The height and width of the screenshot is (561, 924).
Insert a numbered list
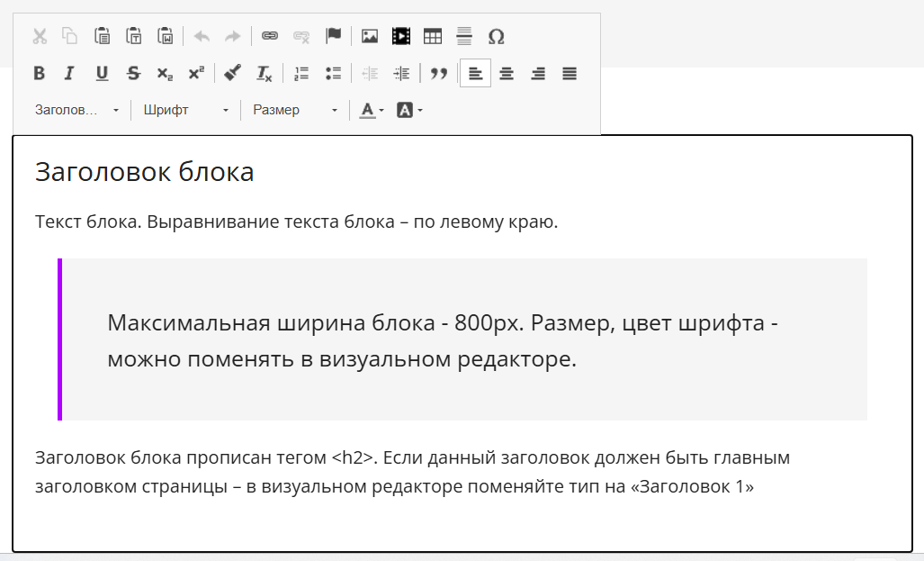pos(301,73)
